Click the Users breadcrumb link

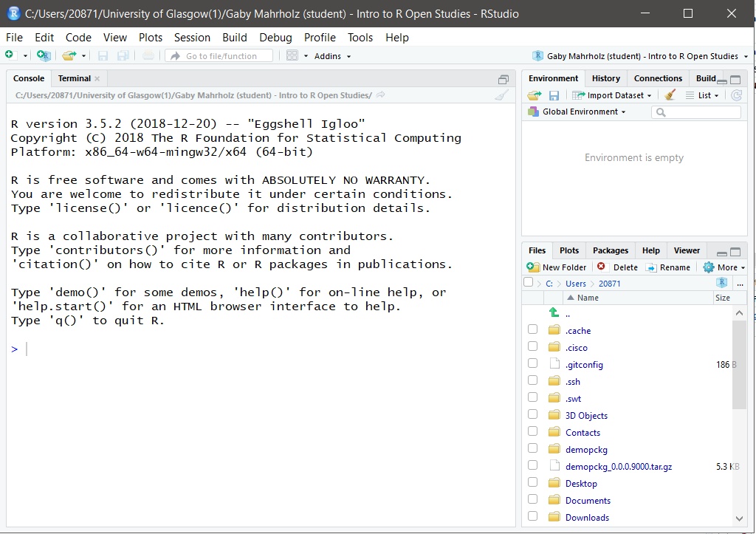click(575, 284)
